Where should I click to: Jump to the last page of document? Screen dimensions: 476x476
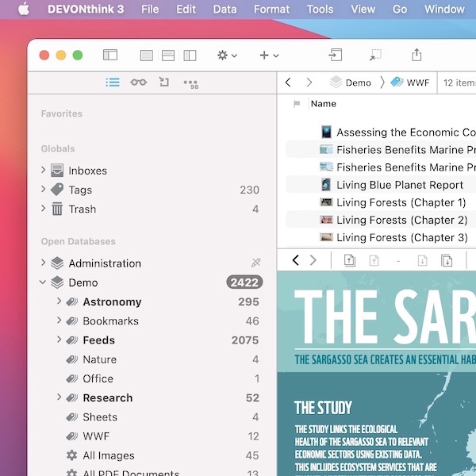[447, 260]
